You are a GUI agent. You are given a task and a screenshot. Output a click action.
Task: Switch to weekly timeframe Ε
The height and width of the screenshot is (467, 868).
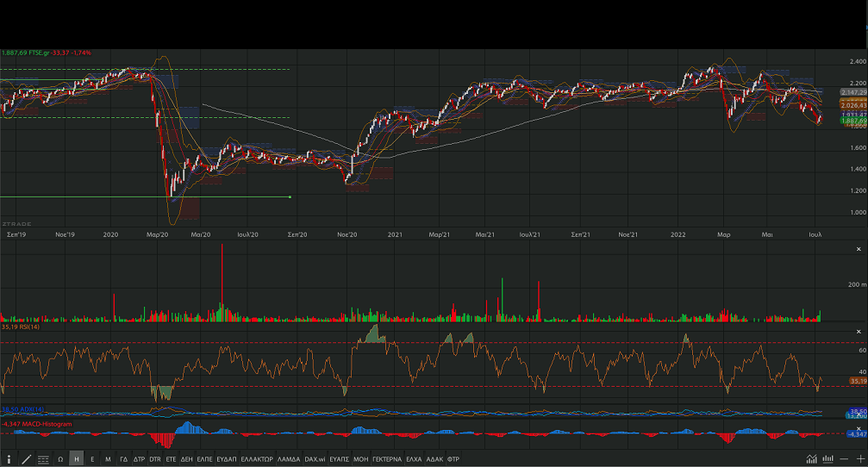click(x=92, y=459)
